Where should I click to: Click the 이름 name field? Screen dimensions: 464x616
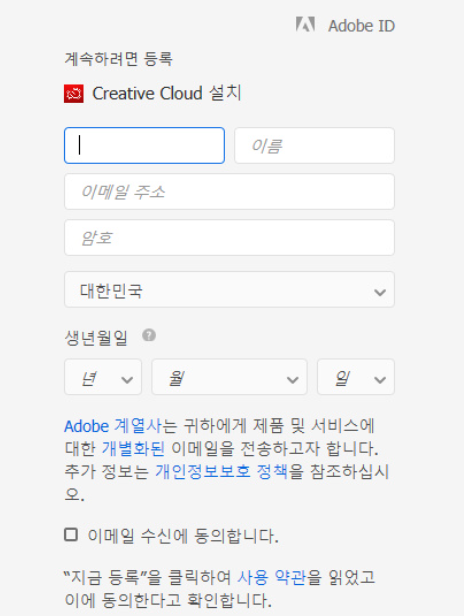pyautogui.click(x=314, y=145)
